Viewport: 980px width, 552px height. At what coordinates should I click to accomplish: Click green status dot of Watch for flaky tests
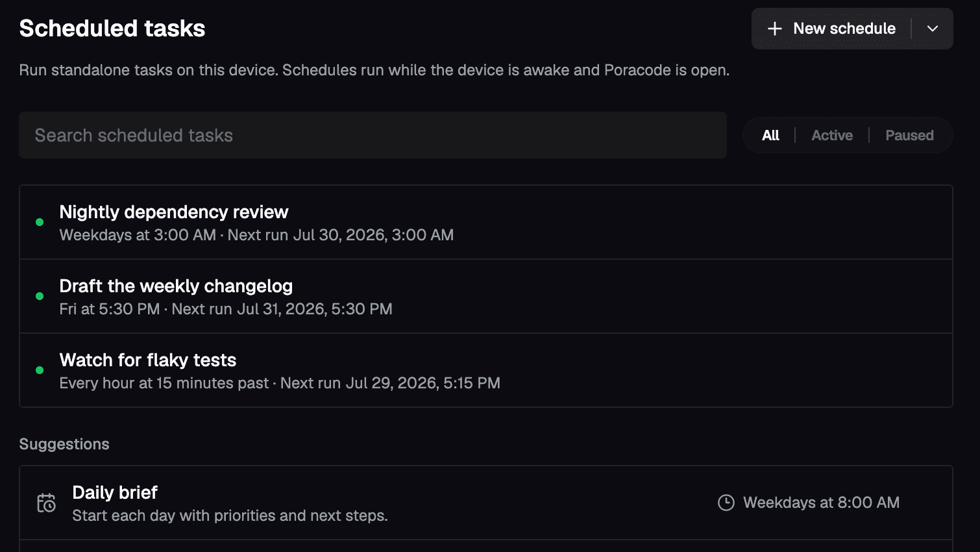tap(40, 370)
